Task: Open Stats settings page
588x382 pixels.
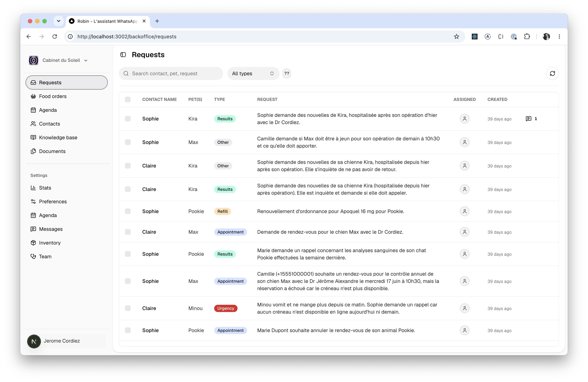Action: (66, 188)
